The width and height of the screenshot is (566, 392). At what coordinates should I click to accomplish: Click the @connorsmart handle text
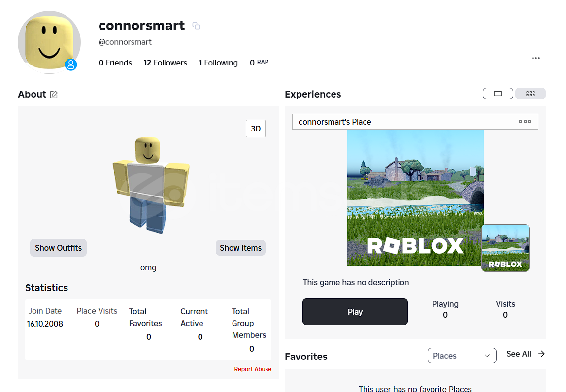(x=125, y=42)
